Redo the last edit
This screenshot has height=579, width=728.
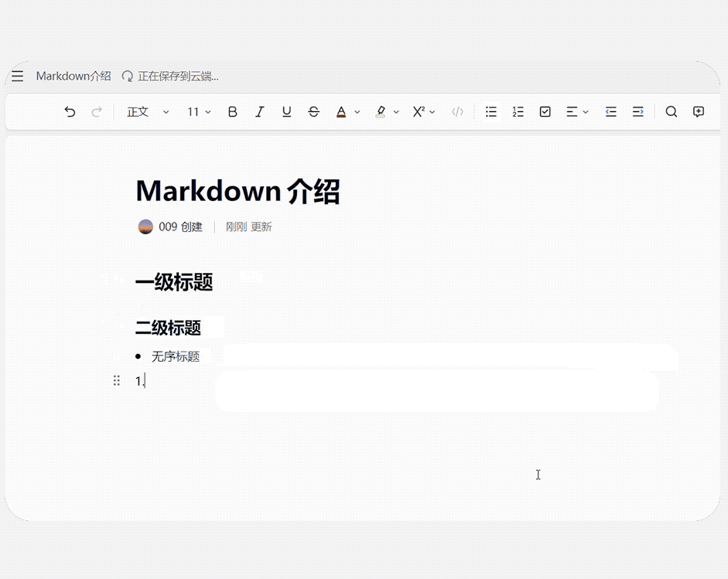97,111
